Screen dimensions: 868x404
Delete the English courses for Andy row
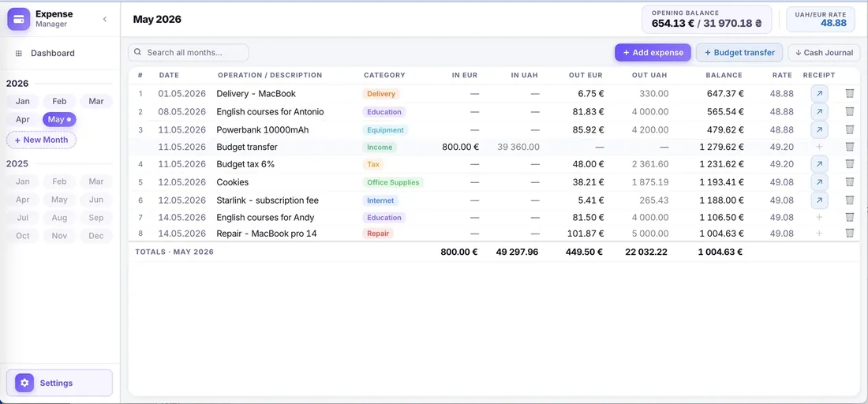(850, 218)
